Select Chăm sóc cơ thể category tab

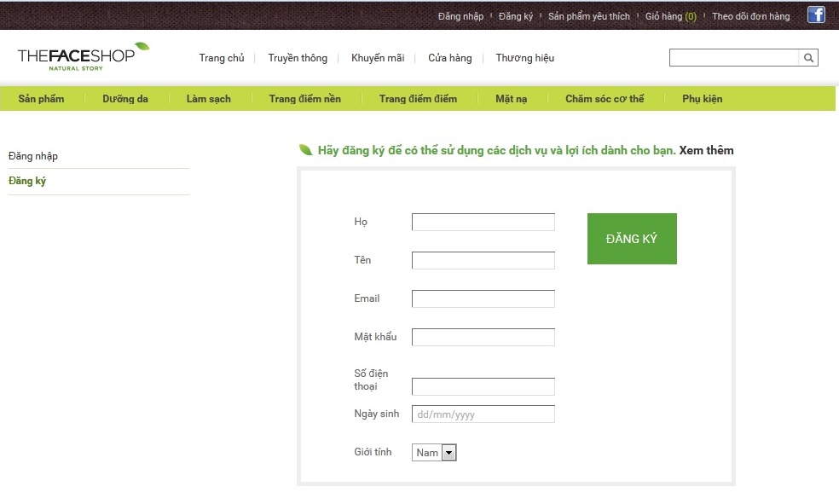(x=605, y=99)
